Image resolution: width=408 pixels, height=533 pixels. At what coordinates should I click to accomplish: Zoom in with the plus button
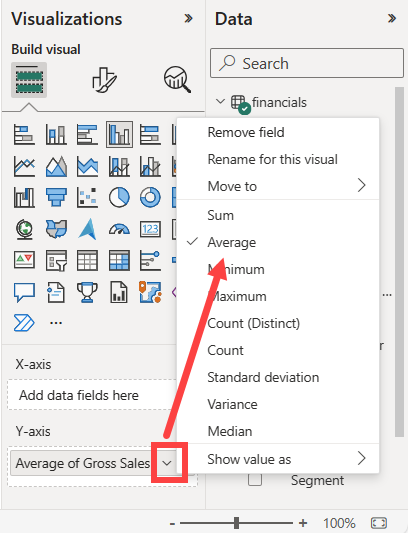(303, 523)
